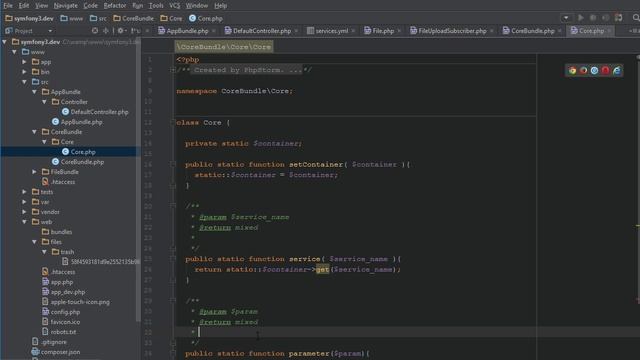Click Core.php class icon in project tree

click(65, 152)
